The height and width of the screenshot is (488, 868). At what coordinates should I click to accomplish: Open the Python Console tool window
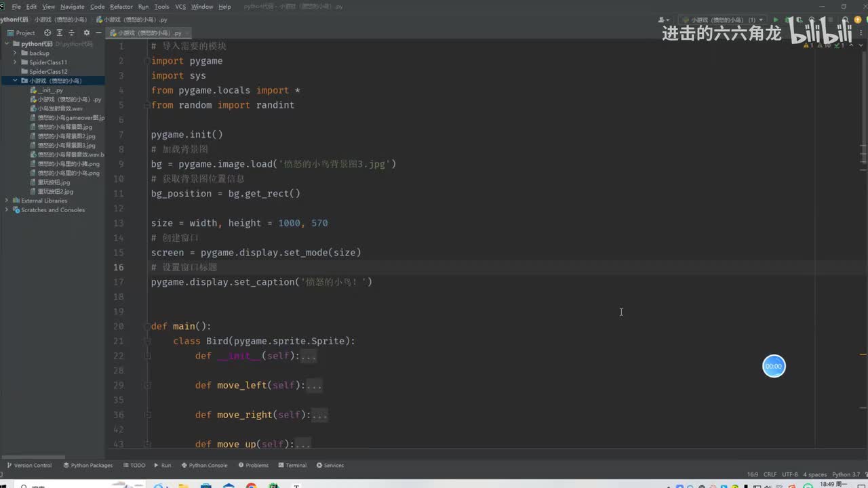(204, 466)
